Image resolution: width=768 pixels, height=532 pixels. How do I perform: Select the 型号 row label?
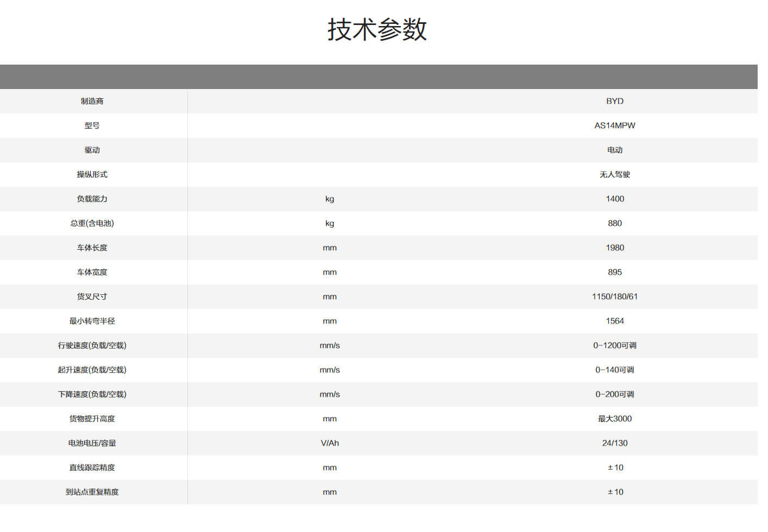click(x=92, y=125)
